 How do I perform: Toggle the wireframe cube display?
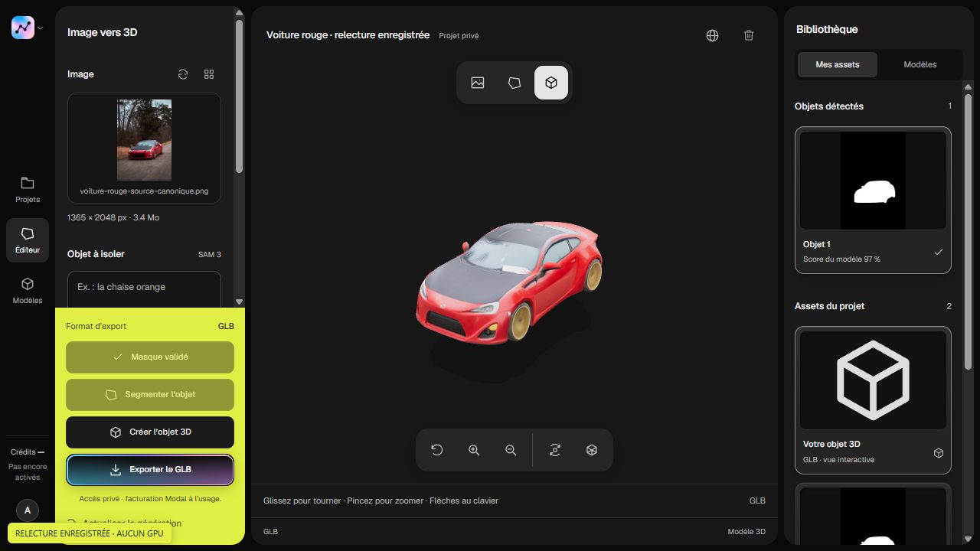point(592,450)
